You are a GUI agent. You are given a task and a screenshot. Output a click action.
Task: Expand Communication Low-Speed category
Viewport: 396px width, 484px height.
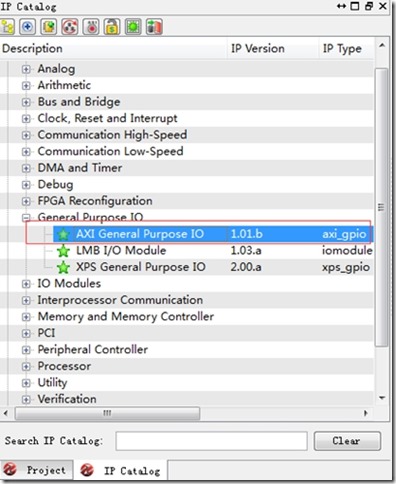(26, 152)
